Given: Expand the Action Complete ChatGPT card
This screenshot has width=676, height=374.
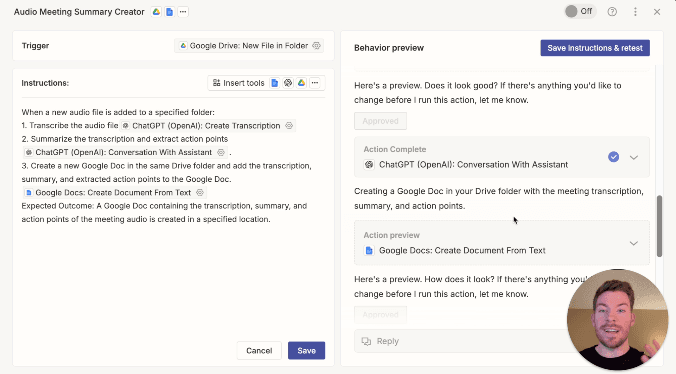Looking at the screenshot, I should (x=633, y=157).
